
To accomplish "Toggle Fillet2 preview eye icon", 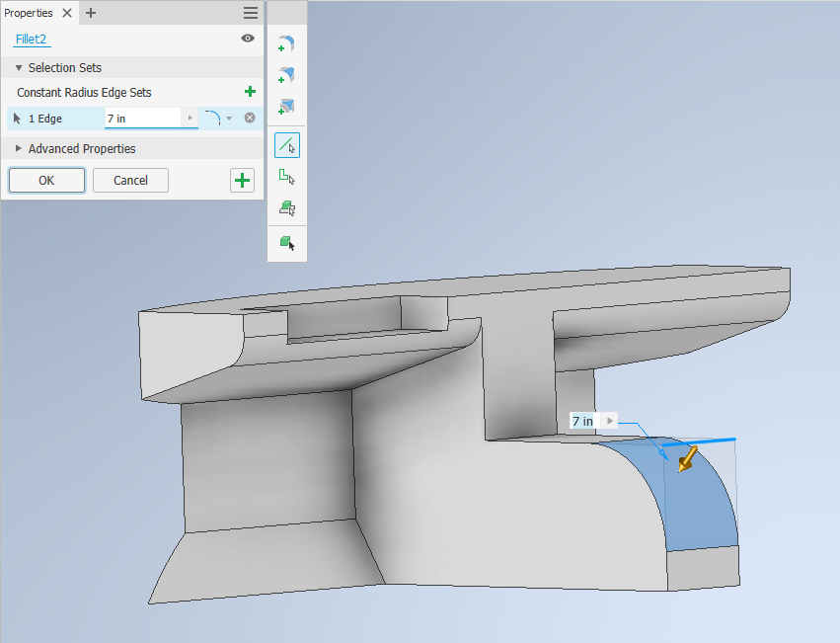I will coord(248,39).
